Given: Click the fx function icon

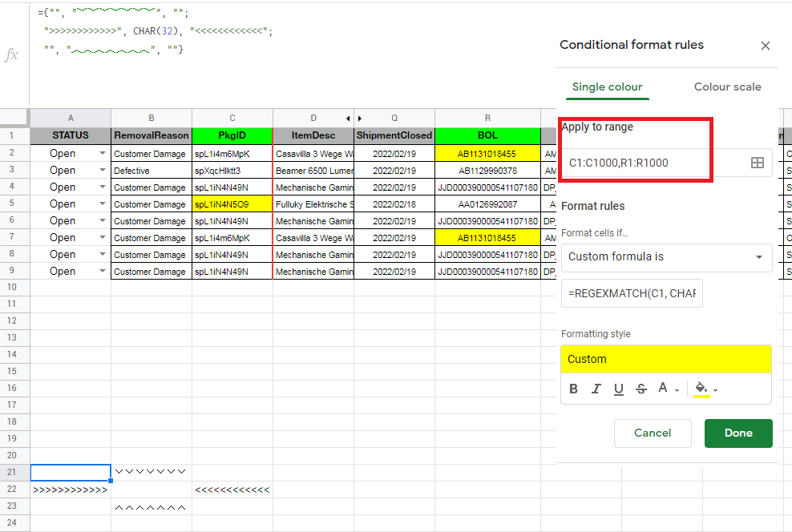Looking at the screenshot, I should point(11,54).
